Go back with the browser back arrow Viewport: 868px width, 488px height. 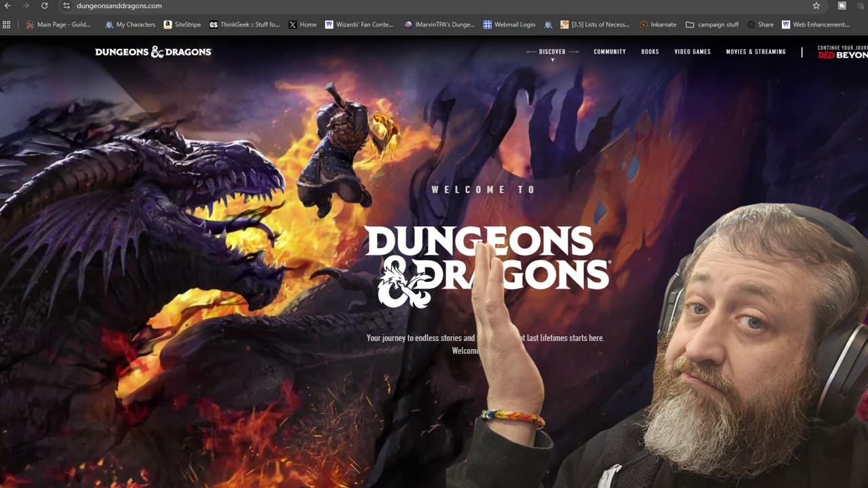point(7,5)
